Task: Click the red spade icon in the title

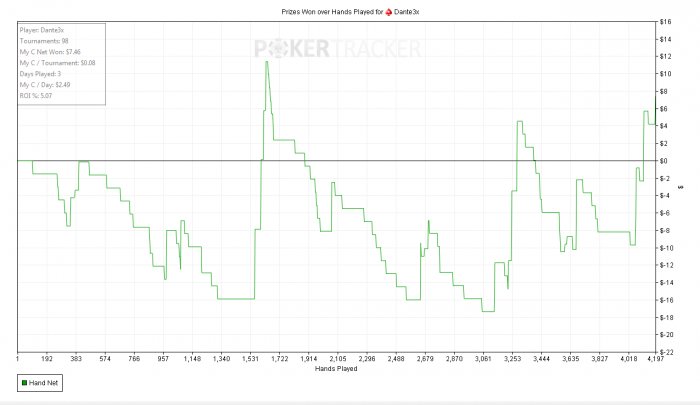Action: click(x=388, y=12)
